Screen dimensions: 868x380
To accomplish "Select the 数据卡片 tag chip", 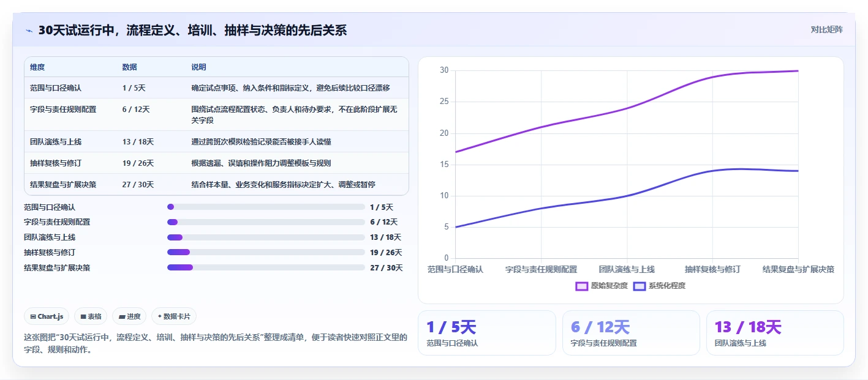I will (x=174, y=316).
